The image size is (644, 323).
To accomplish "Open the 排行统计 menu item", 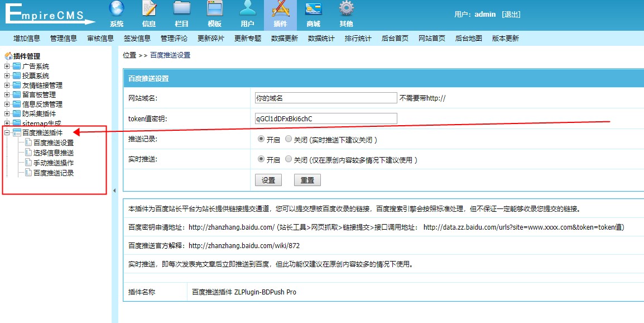I will (358, 38).
